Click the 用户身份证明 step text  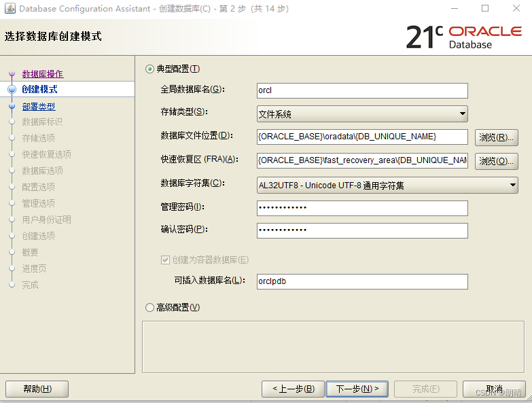46,220
